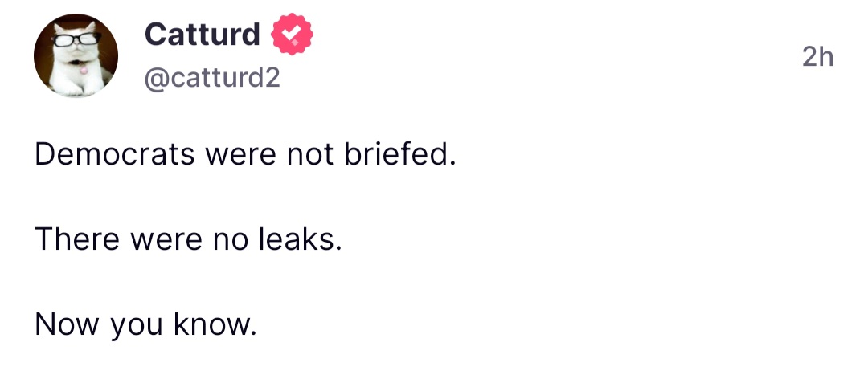Viewport: 868px width, 367px height.
Task: Open Catturd's cat profile avatar
Action: tap(76, 55)
